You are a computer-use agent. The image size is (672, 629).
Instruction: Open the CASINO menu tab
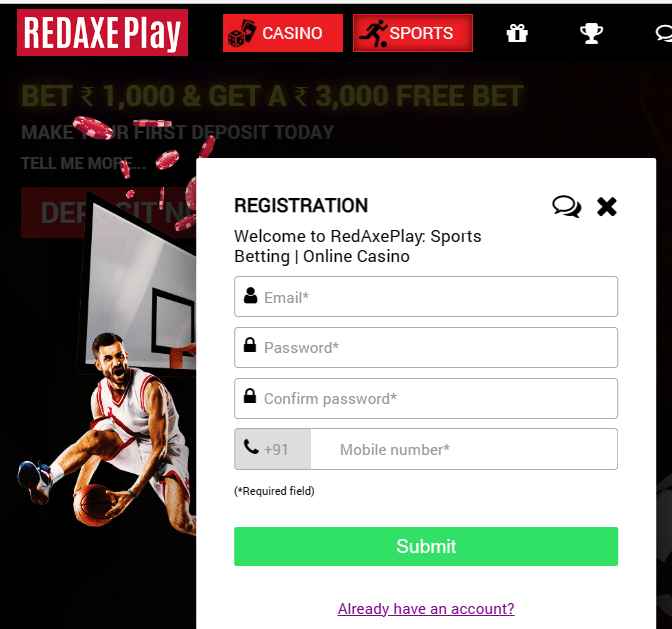point(283,33)
